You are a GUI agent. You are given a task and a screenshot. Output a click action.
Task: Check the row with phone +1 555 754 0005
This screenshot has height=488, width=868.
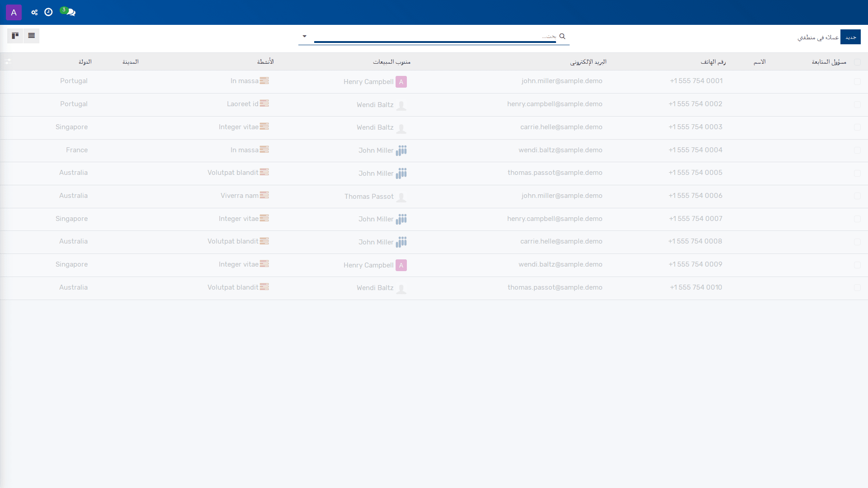(857, 173)
